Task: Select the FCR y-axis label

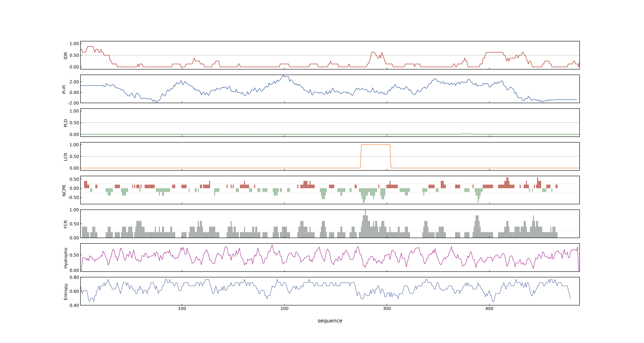Action: click(x=66, y=224)
